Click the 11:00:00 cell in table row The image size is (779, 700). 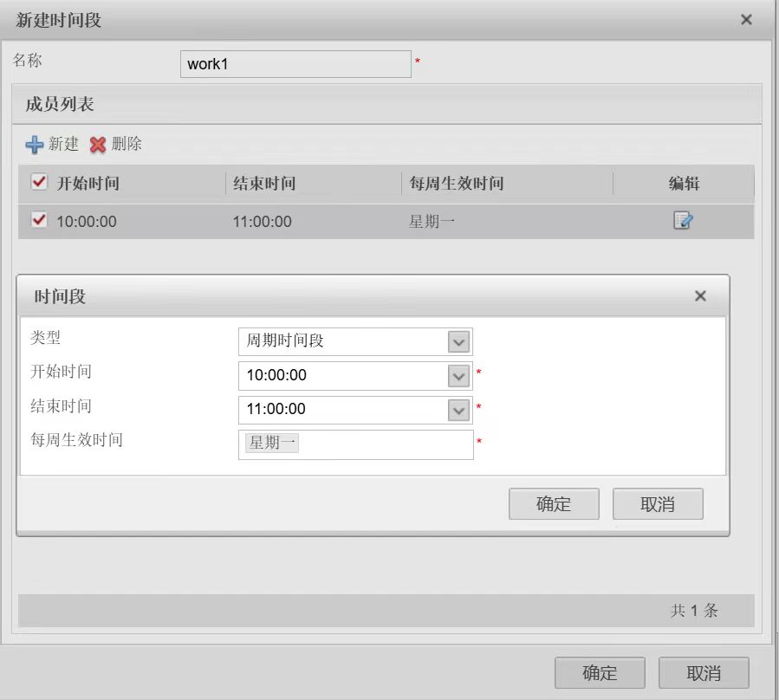(x=263, y=222)
